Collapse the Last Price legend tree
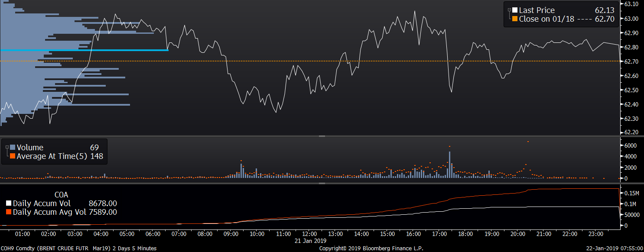The width and height of the screenshot is (644, 252). pyautogui.click(x=509, y=10)
